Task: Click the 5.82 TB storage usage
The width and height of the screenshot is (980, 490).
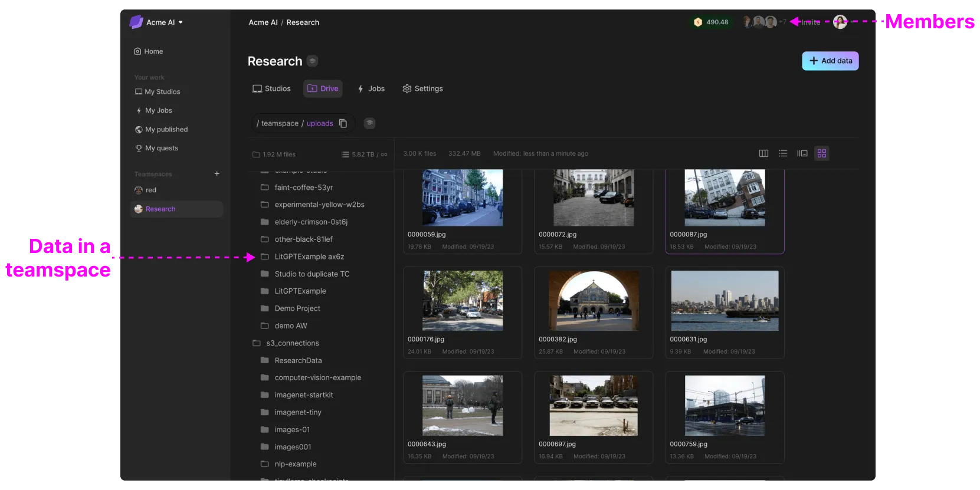Action: tap(364, 154)
